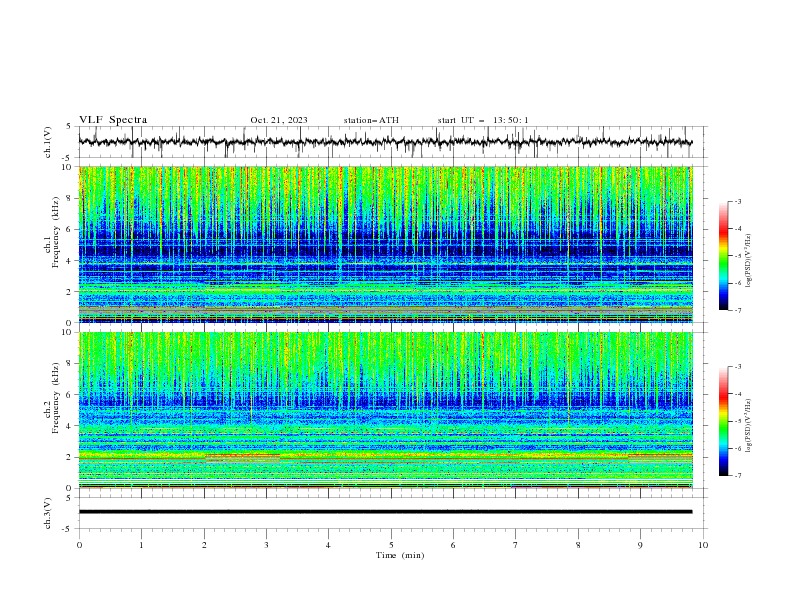The width and height of the screenshot is (792, 612).
Task: Click the ch.3 flat black voltage trace
Action: [385, 512]
